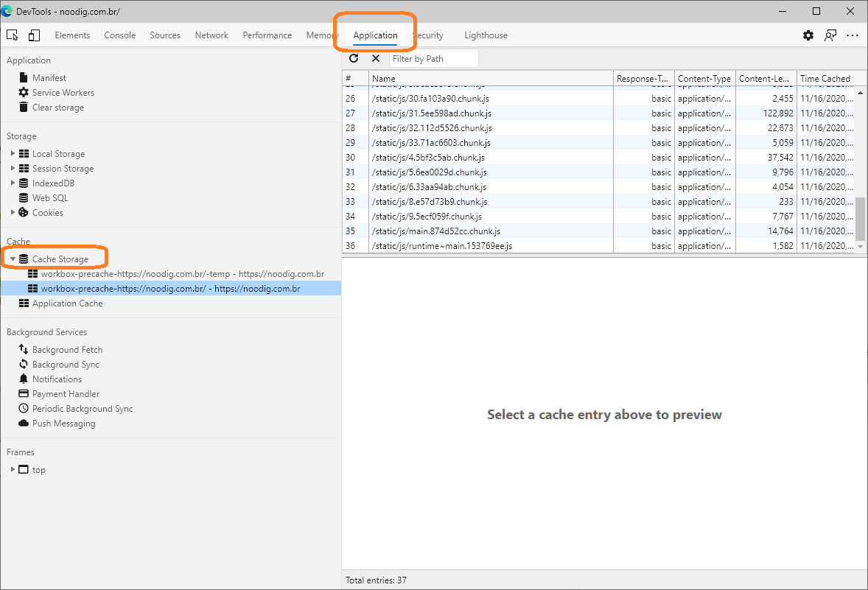Viewport: 868px width, 590px height.
Task: Sort by the Content-Type column header
Action: click(704, 79)
